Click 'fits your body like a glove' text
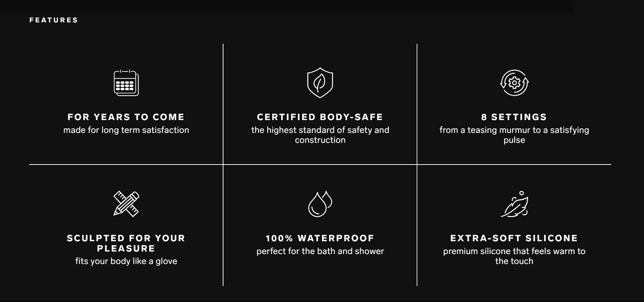644x302 pixels. (x=126, y=261)
